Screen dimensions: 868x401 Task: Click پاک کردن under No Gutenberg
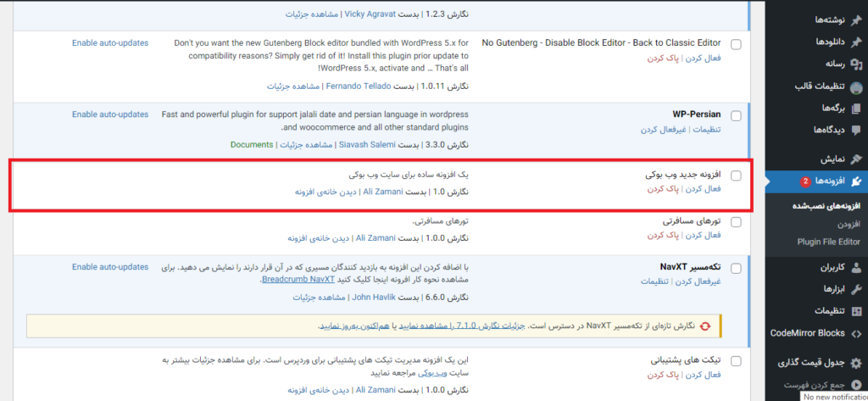(x=664, y=58)
